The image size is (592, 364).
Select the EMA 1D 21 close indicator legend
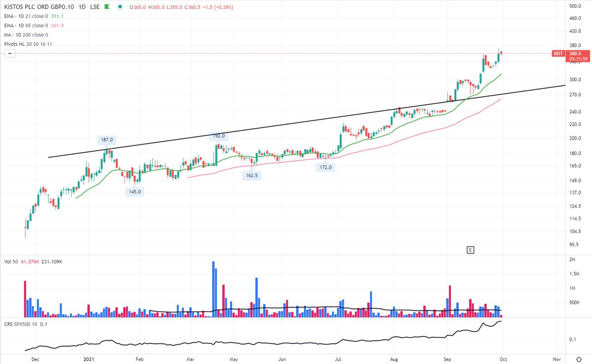pyautogui.click(x=26, y=16)
